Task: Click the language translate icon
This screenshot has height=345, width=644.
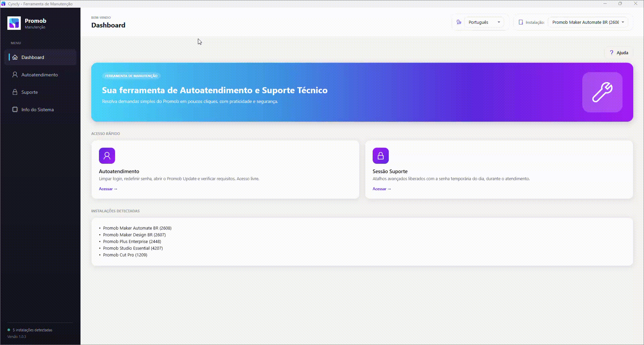Action: [459, 22]
